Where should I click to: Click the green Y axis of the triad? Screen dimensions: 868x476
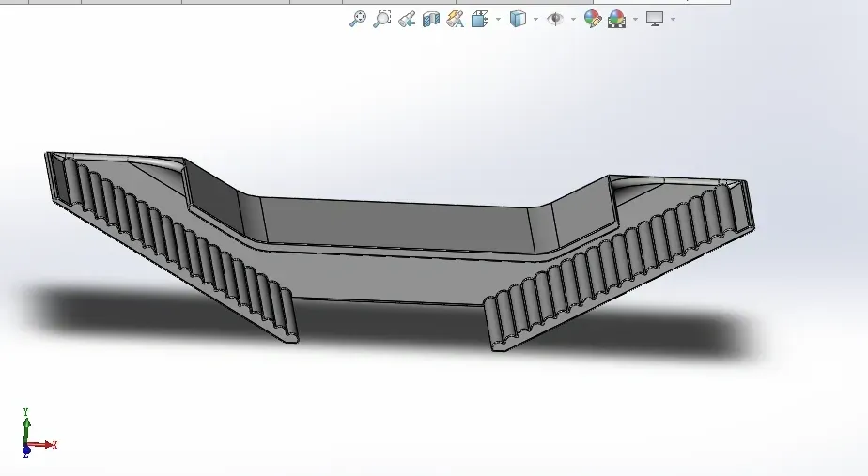(x=26, y=426)
